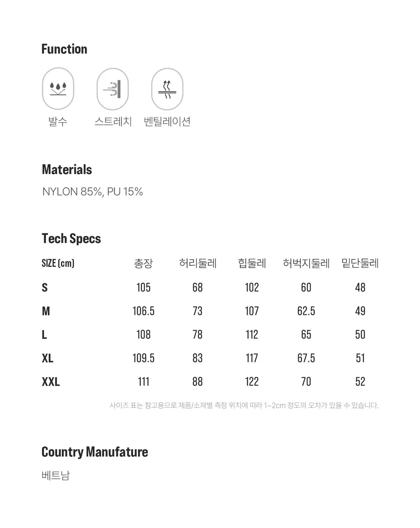Select the size XXL row label
The height and width of the screenshot is (528, 420).
click(51, 382)
